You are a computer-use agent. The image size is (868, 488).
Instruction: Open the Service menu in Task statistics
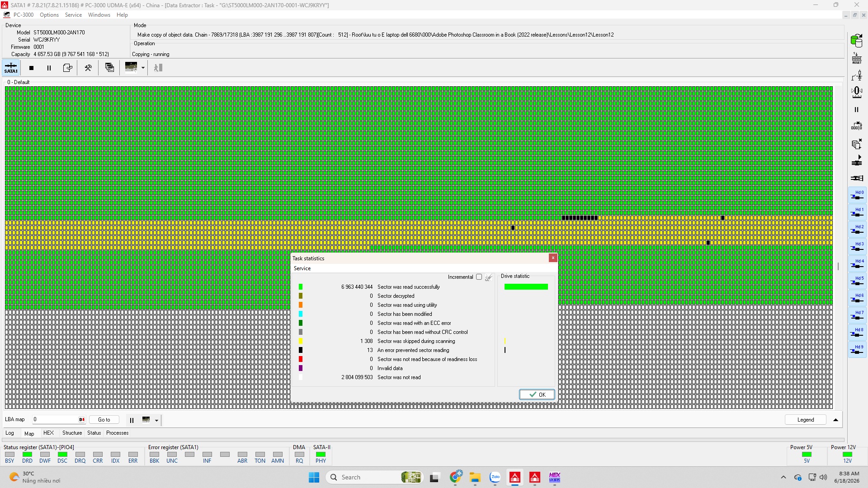[x=302, y=268]
